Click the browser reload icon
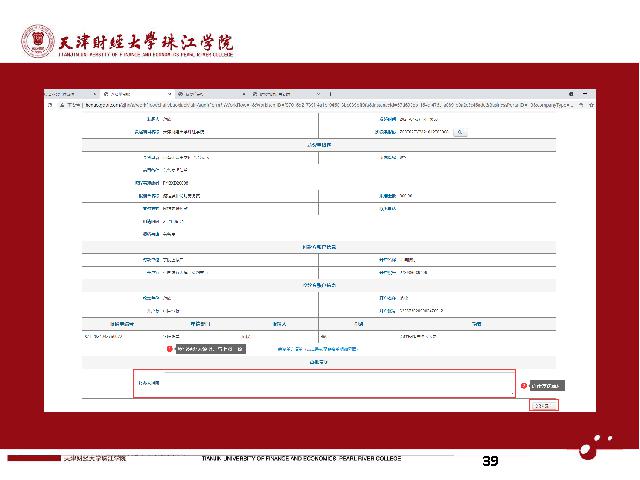This screenshot has height=480, width=640. pos(50,105)
